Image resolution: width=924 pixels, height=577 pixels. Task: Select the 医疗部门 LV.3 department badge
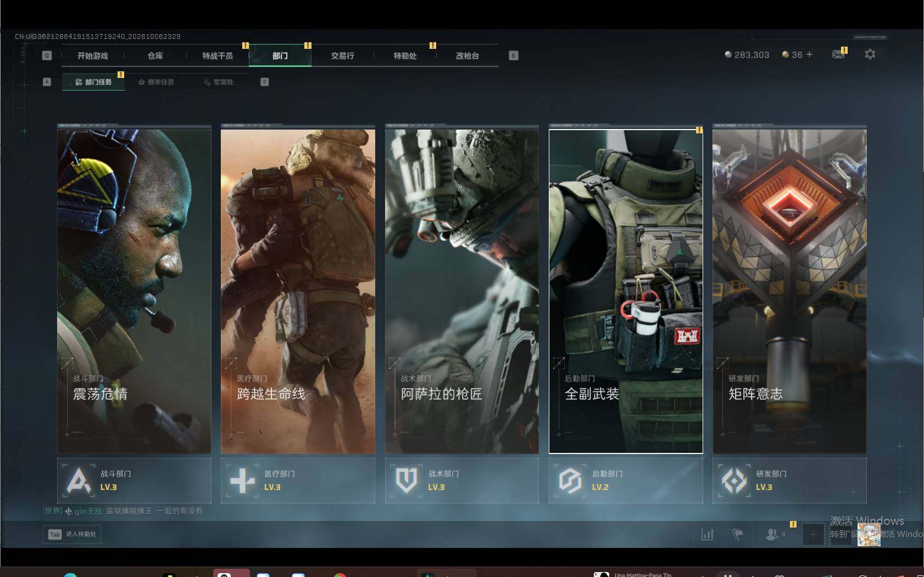click(x=298, y=480)
